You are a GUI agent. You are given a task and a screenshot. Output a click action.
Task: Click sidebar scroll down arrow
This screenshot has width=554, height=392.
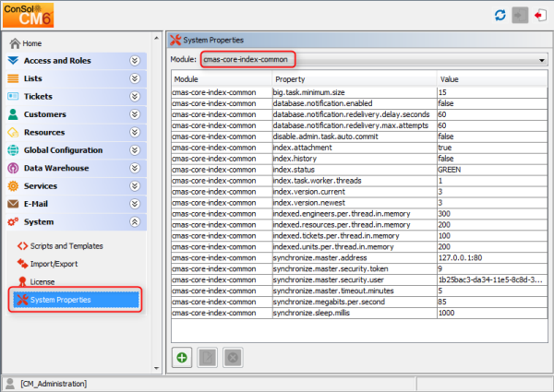pos(156,368)
